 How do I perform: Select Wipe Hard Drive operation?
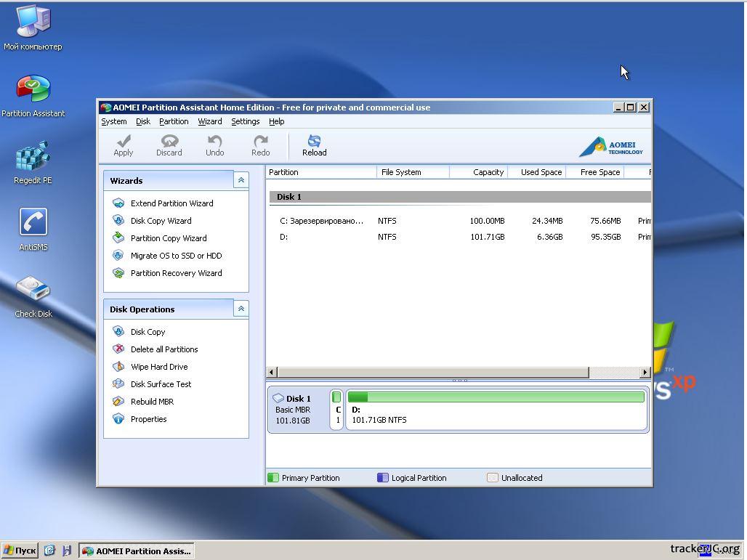pyautogui.click(x=158, y=367)
